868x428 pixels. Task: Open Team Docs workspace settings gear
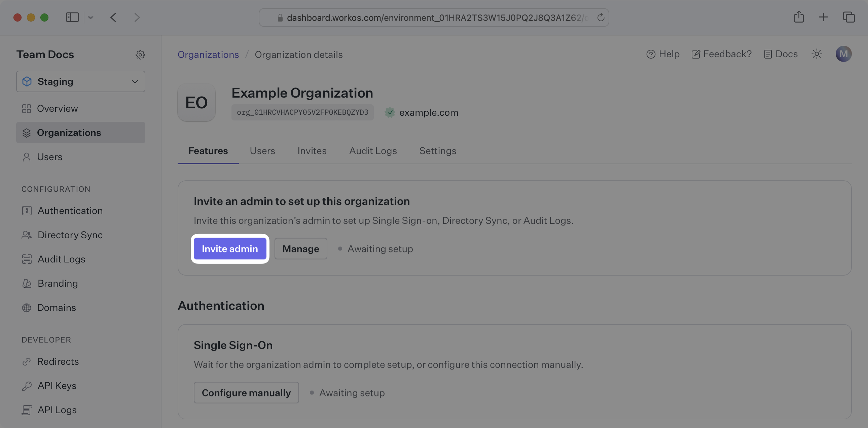click(x=141, y=55)
